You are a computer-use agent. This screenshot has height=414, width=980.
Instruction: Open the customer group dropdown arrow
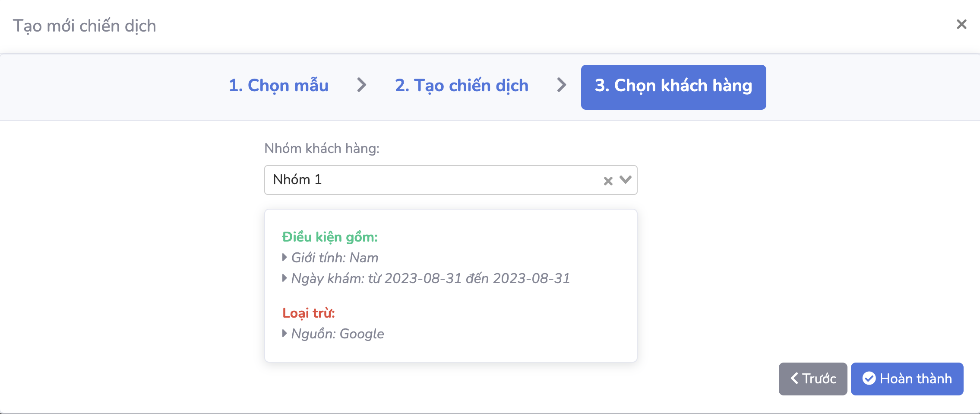(x=625, y=180)
